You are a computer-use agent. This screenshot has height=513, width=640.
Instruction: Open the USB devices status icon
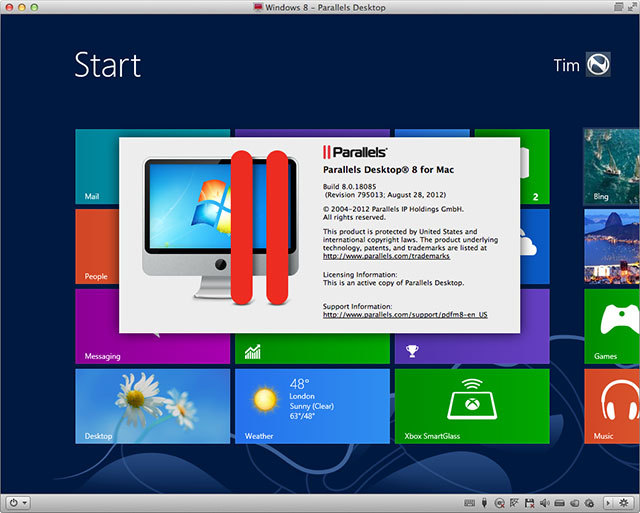point(484,503)
